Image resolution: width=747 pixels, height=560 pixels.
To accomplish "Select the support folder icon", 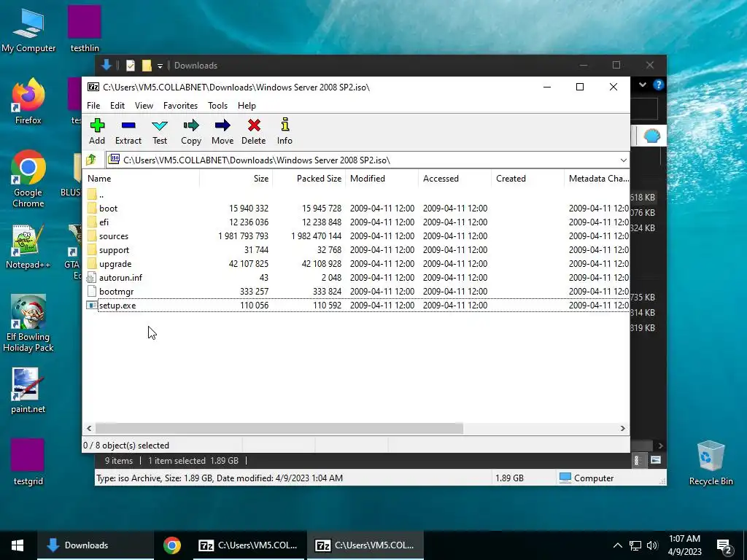I will [x=92, y=249].
